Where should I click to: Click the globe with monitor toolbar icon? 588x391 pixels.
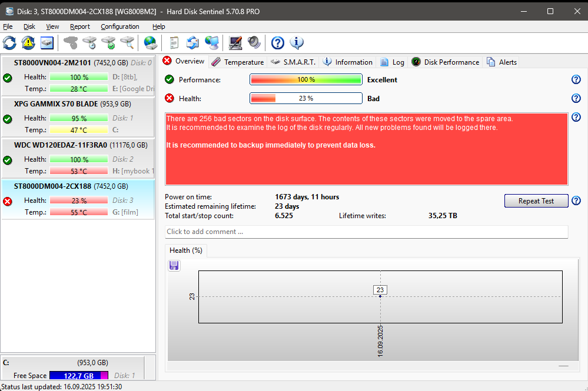click(212, 43)
